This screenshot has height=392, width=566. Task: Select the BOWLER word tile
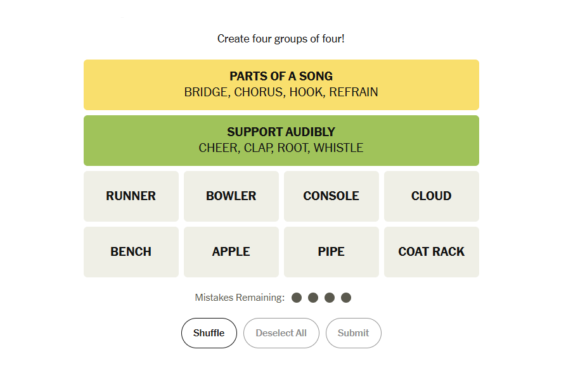click(231, 196)
